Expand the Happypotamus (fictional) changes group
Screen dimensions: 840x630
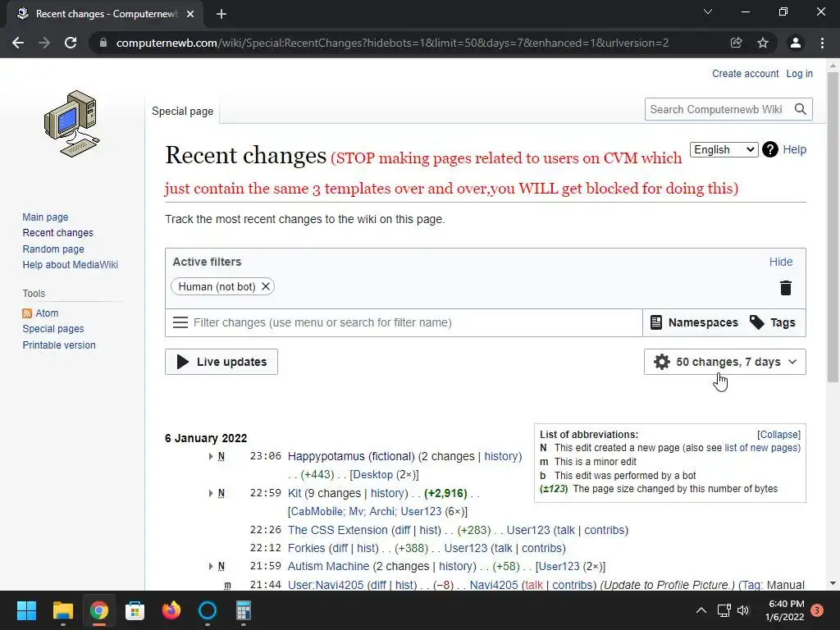point(211,456)
